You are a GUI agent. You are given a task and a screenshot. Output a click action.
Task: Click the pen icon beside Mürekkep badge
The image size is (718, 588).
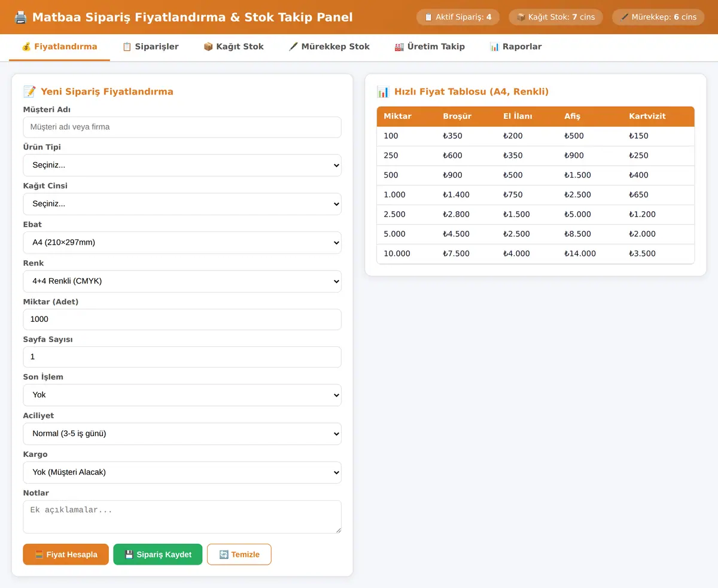(x=624, y=17)
